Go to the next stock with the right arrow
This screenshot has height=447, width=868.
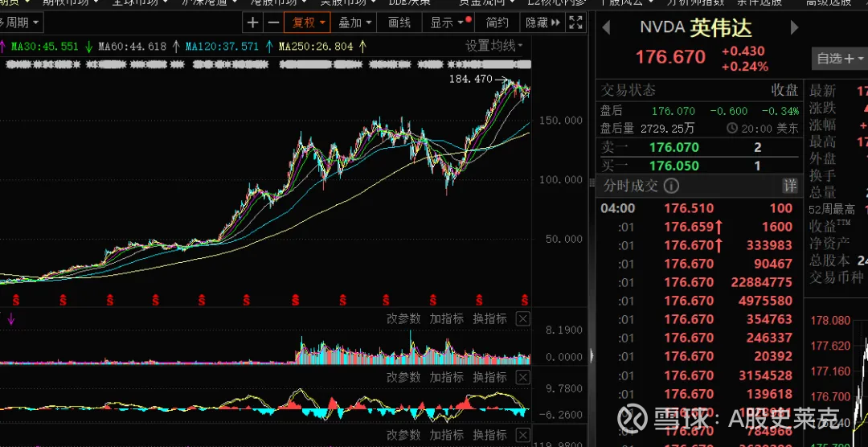click(794, 27)
